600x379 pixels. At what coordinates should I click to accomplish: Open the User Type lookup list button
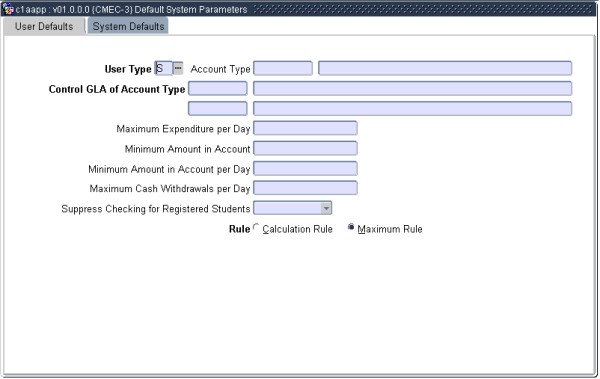(x=178, y=68)
